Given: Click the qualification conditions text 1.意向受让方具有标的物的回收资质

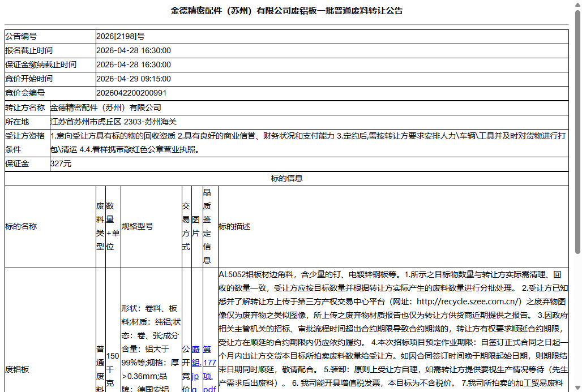Looking at the screenshot, I should click(x=308, y=143).
